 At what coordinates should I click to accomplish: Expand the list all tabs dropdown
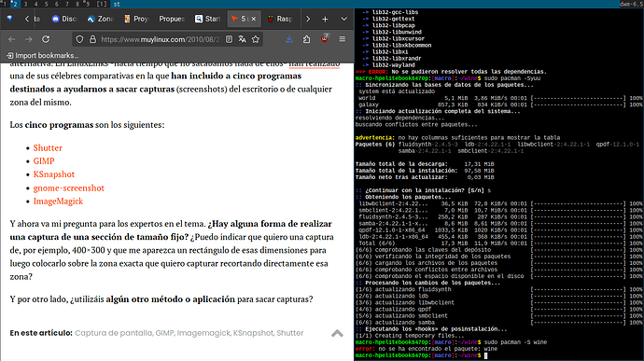pyautogui.click(x=344, y=19)
